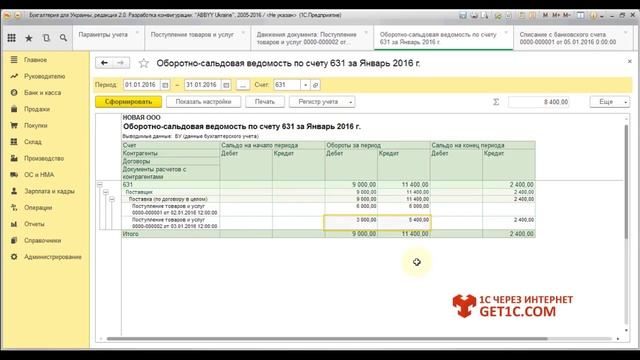
Task: Click the account field containing 631
Action: pyautogui.click(x=287, y=85)
